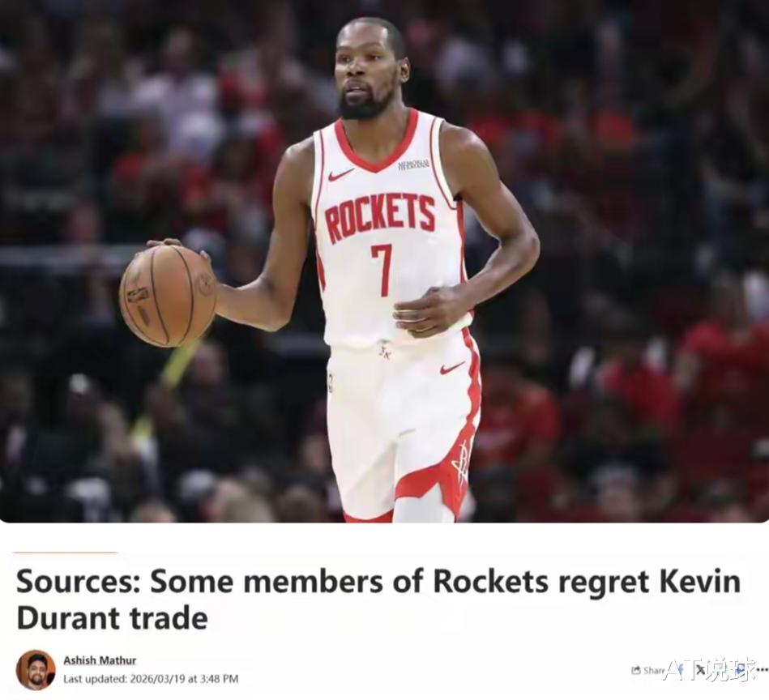Click the Last updated timestamp
Viewport: 769px width, 700px height.
151,679
